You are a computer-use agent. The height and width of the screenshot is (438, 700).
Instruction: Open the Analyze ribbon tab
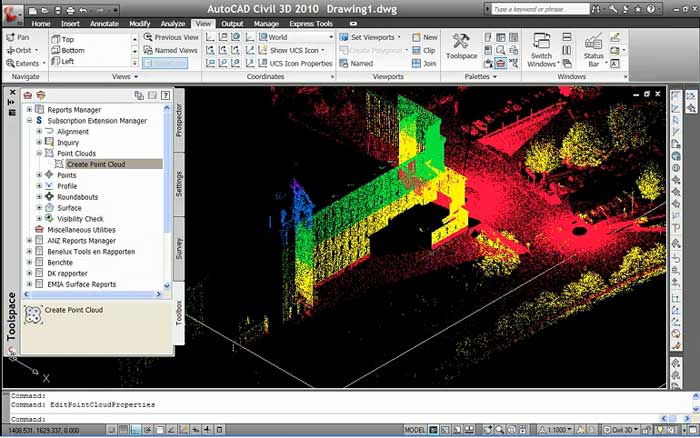173,24
